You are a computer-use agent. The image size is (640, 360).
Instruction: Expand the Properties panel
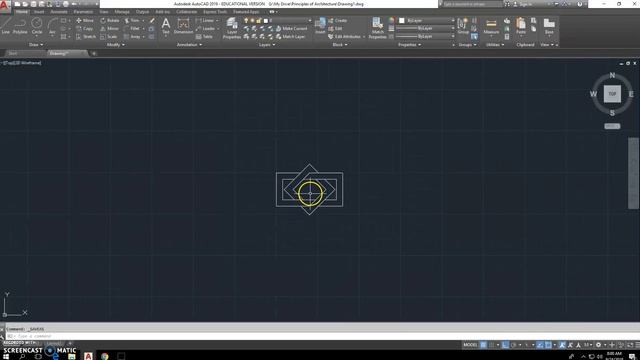pos(409,44)
